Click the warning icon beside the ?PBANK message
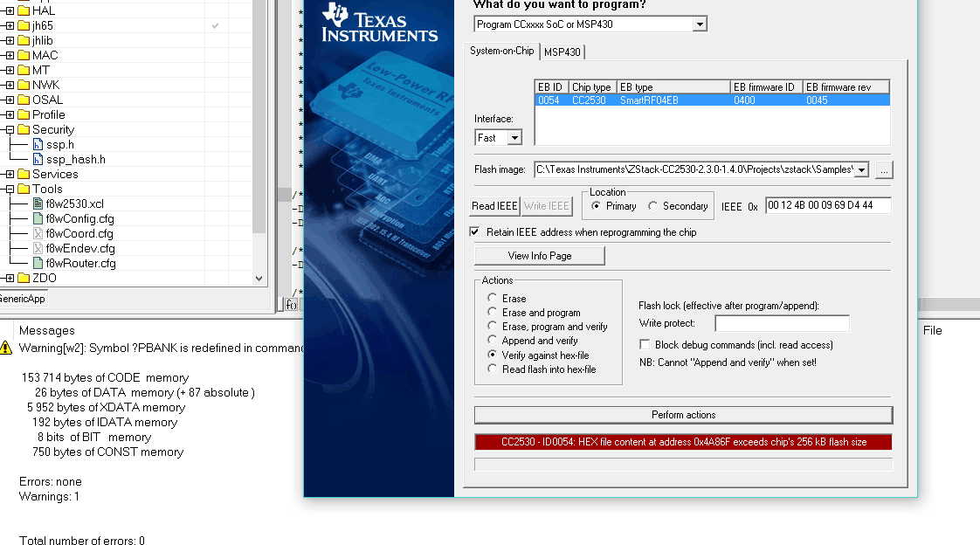Image resolution: width=980 pixels, height=545 pixels. (6, 348)
